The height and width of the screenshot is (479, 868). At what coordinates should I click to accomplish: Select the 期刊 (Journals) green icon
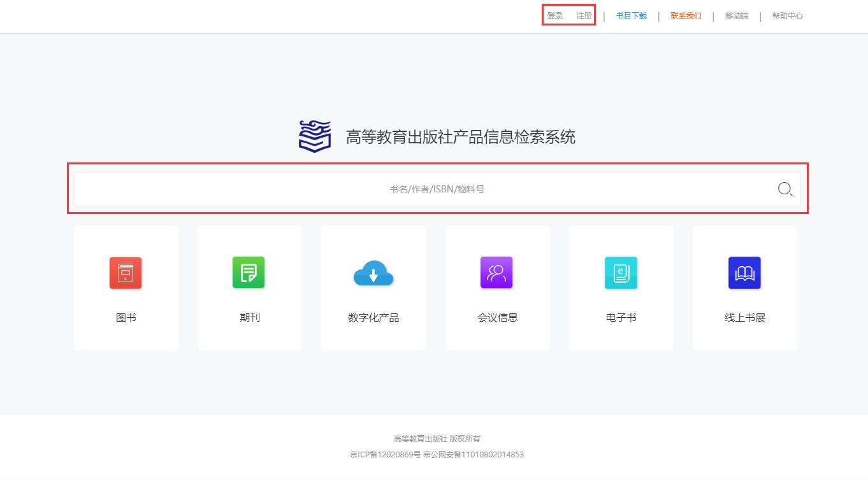(249, 273)
